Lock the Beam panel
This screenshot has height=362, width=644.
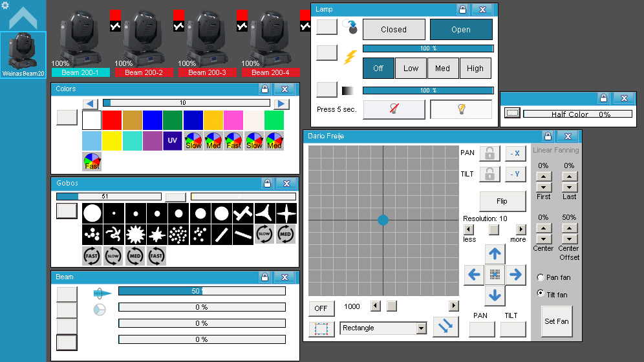click(265, 277)
